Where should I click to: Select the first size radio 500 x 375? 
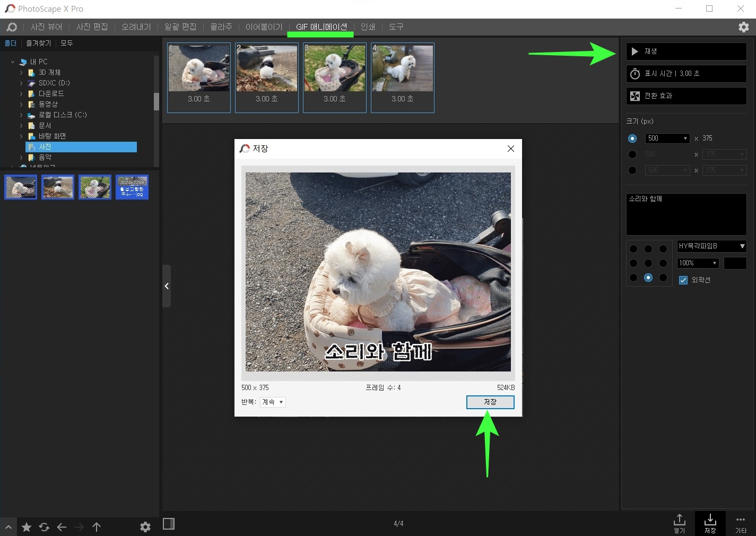click(632, 139)
